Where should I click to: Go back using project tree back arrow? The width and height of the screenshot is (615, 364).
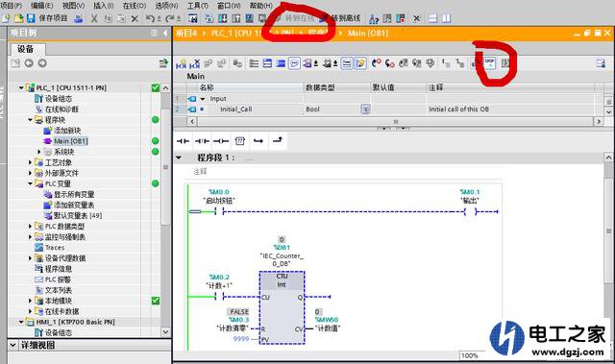[x=29, y=63]
